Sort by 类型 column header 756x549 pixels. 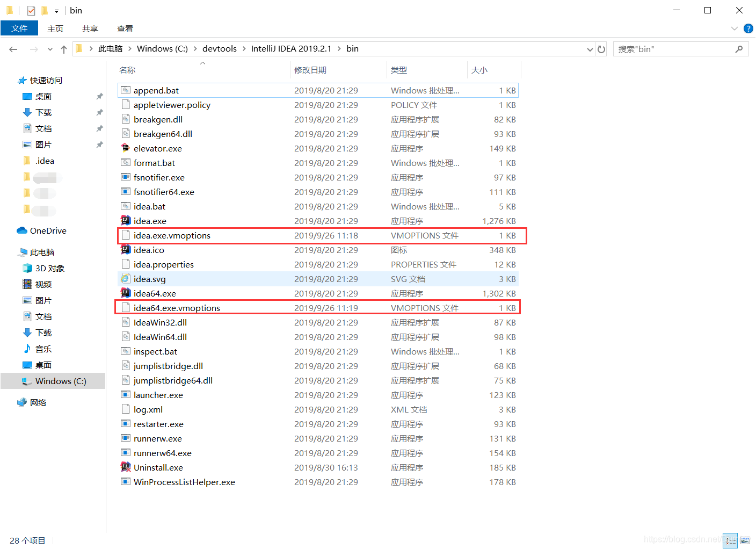399,70
